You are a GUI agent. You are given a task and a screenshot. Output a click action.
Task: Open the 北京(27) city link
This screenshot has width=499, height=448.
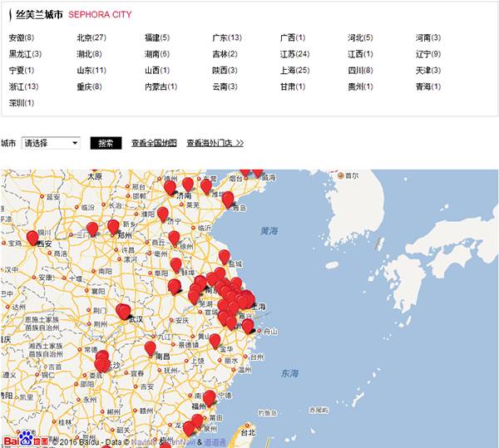pyautogui.click(x=91, y=38)
